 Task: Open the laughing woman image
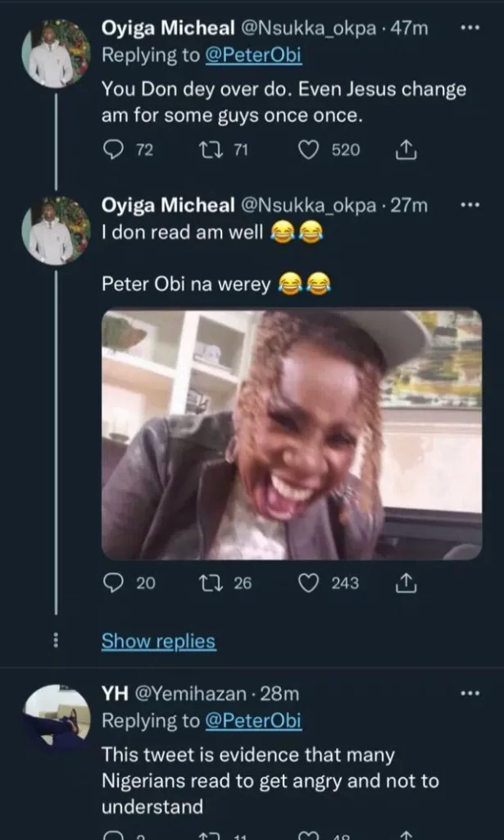coord(291,435)
